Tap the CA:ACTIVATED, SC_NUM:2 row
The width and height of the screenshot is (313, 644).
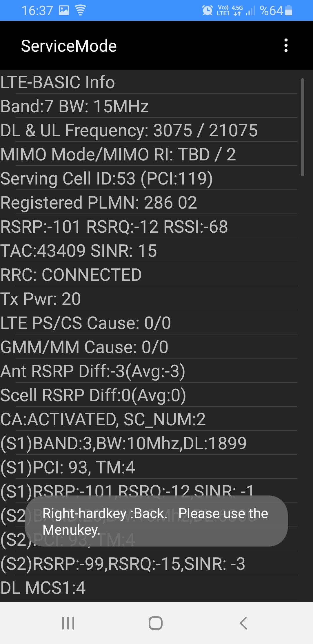[x=149, y=419]
